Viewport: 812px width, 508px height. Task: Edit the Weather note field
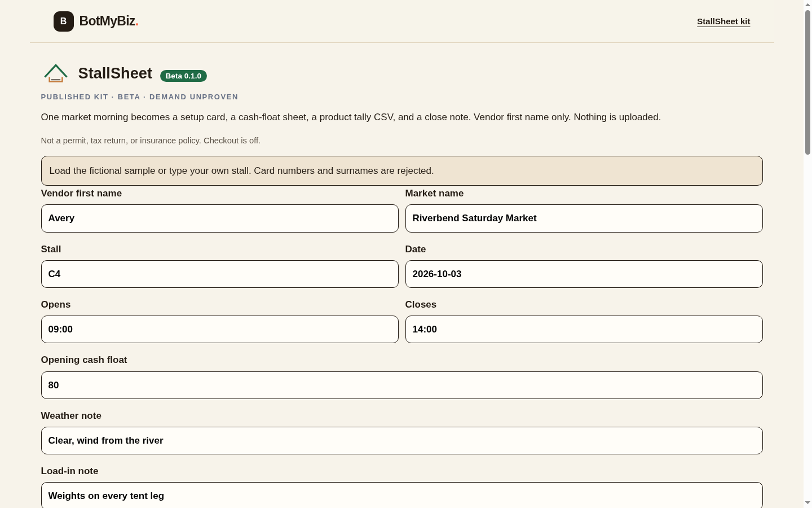(x=402, y=440)
